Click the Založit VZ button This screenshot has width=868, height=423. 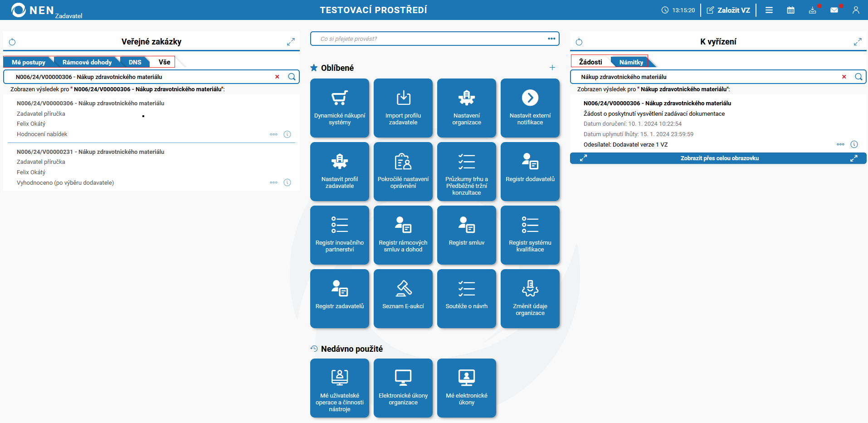click(x=728, y=10)
